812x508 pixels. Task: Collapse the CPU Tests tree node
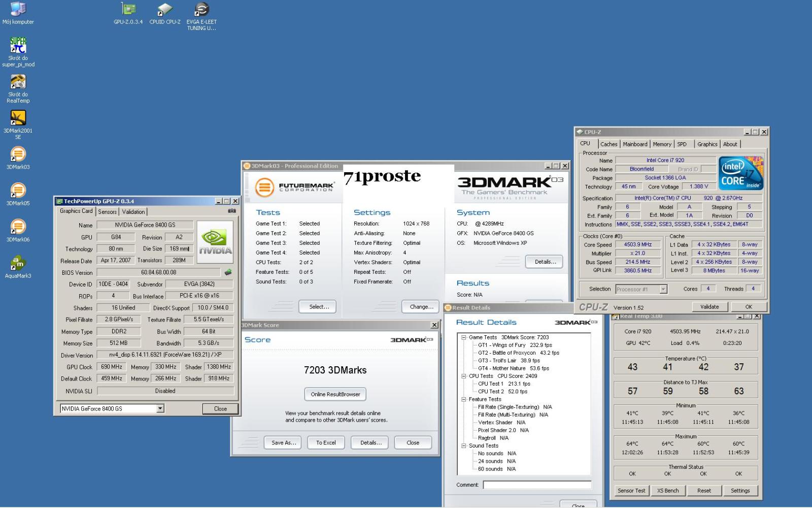point(463,376)
